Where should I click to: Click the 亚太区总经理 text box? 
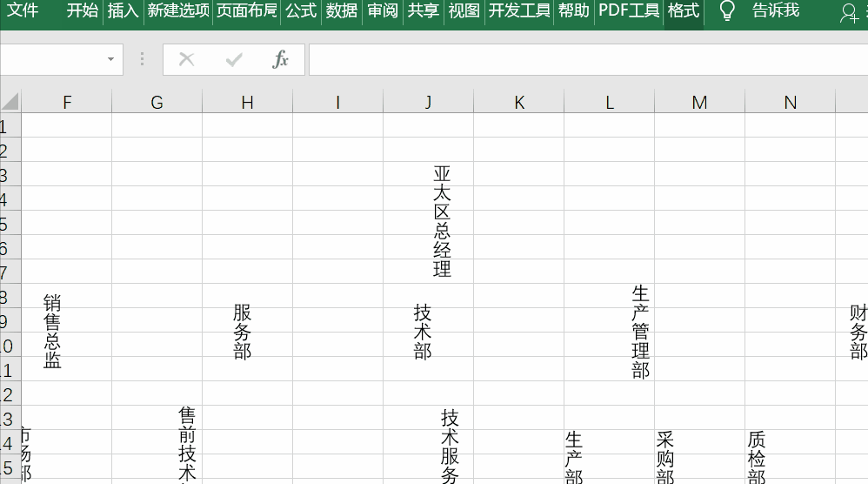[x=443, y=221]
